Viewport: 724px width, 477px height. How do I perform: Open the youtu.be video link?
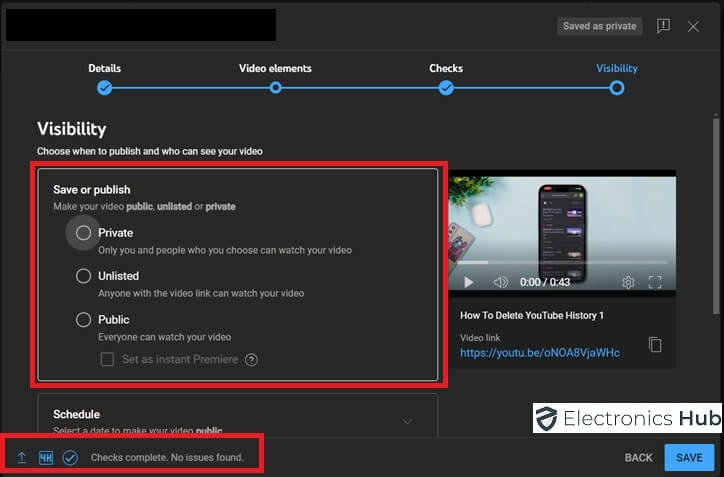pos(539,353)
